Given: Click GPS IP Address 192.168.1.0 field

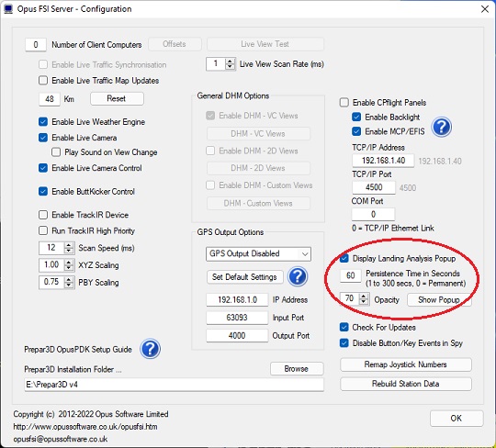Looking at the screenshot, I should 237,299.
